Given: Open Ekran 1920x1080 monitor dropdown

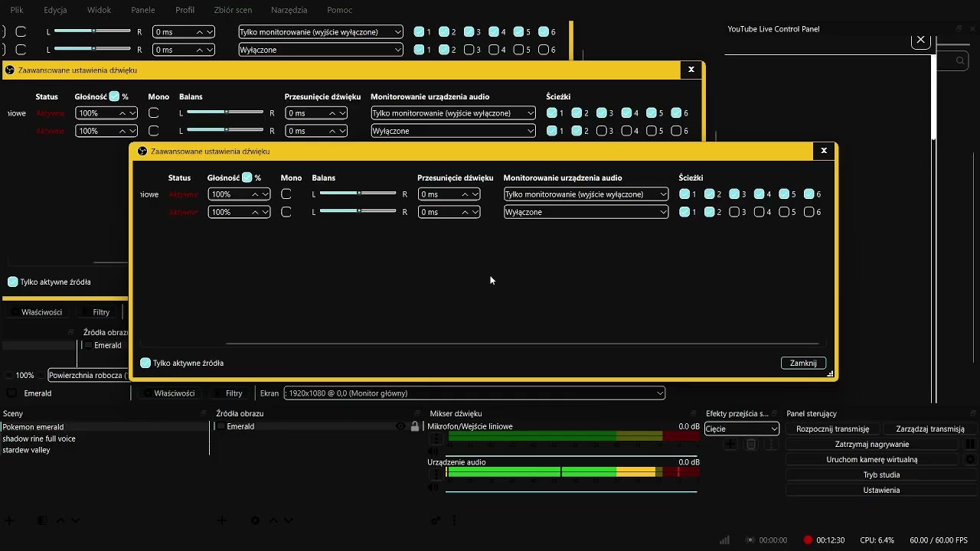Looking at the screenshot, I should pyautogui.click(x=474, y=393).
